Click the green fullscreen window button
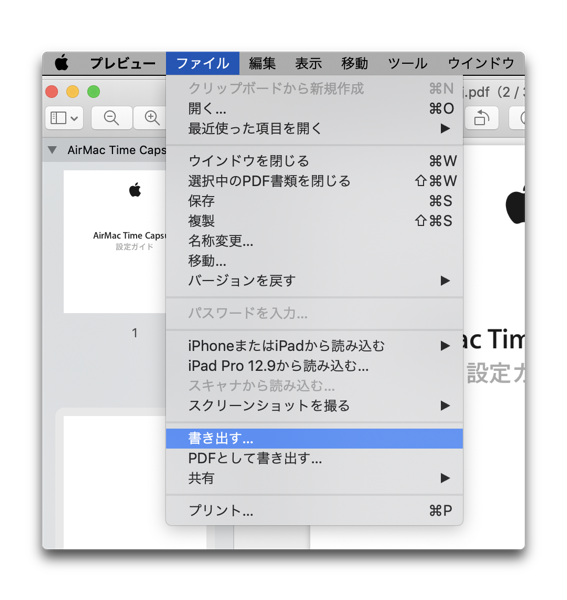The height and width of the screenshot is (600, 567). pos(93,92)
